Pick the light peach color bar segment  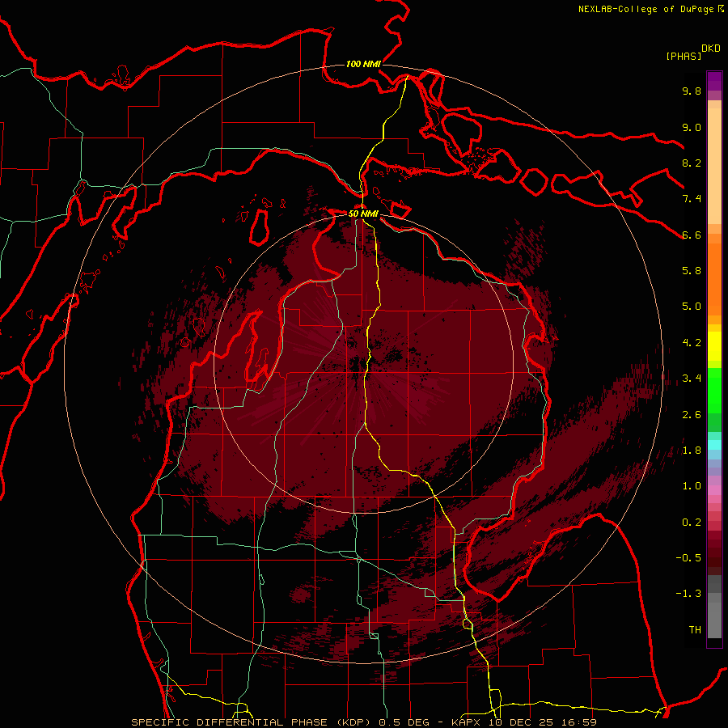pyautogui.click(x=714, y=166)
